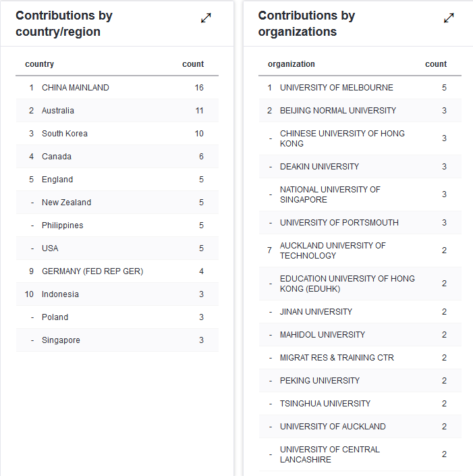473x476 pixels.
Task: Sort by the country column header
Action: tap(40, 64)
